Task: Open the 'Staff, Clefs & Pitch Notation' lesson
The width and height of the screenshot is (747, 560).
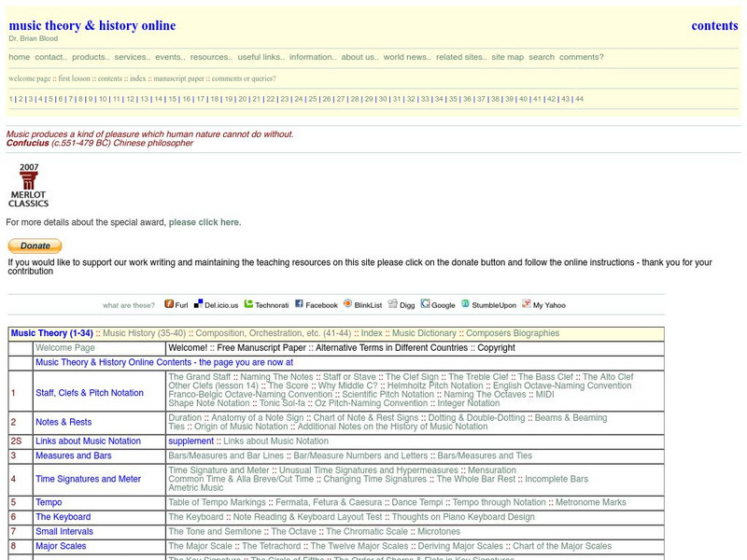Action: pyautogui.click(x=90, y=393)
